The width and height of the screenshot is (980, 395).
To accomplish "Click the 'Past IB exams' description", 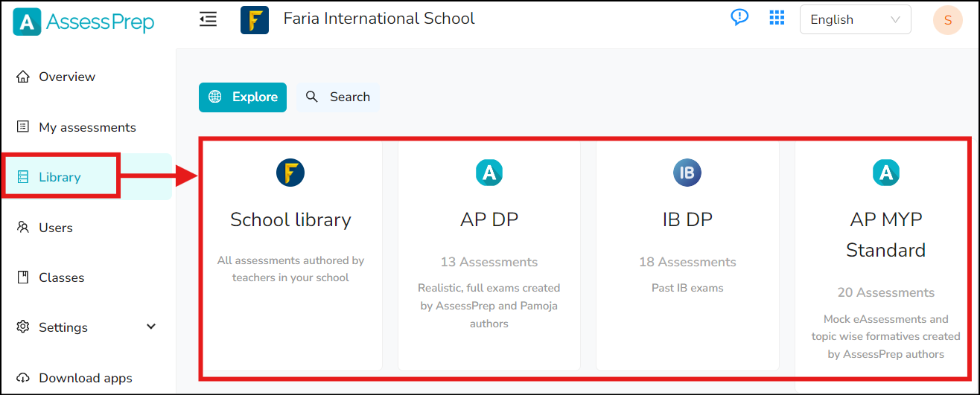I will [687, 288].
